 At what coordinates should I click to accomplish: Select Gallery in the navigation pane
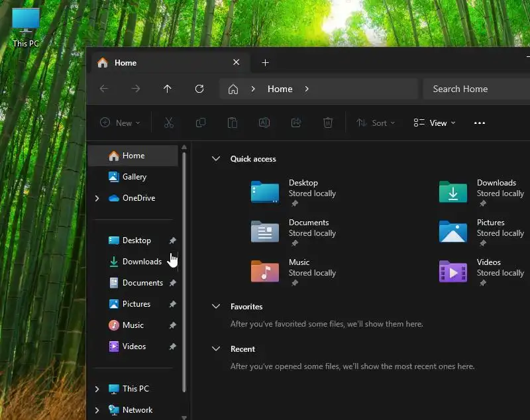134,177
